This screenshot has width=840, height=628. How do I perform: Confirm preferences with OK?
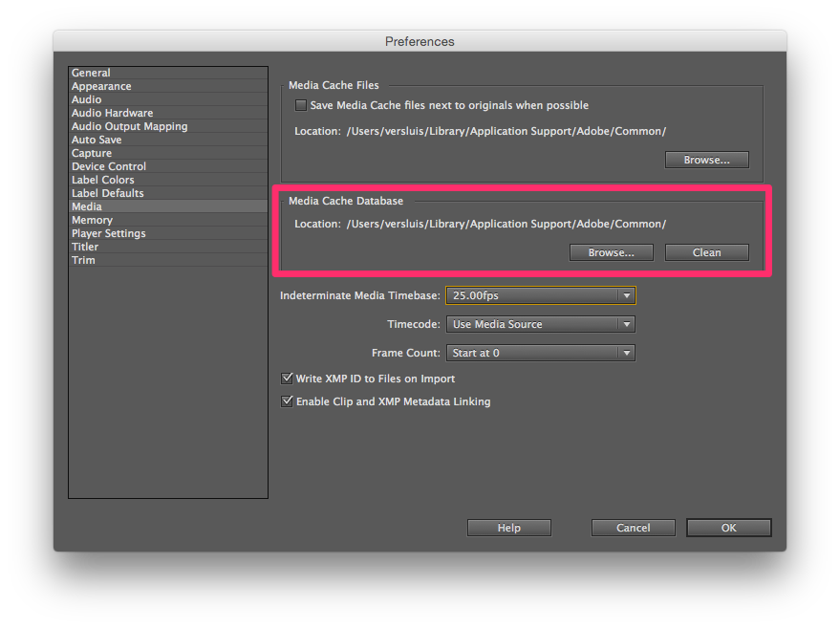(x=727, y=527)
